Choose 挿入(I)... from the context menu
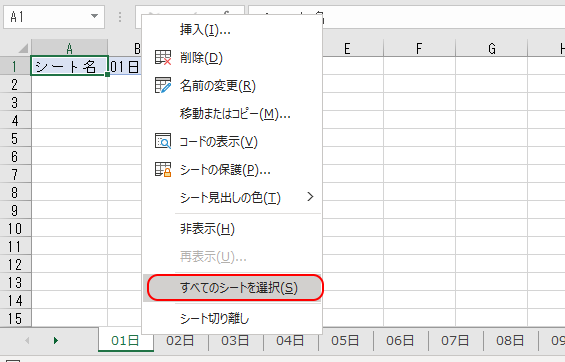The height and width of the screenshot is (362, 565). (232, 30)
